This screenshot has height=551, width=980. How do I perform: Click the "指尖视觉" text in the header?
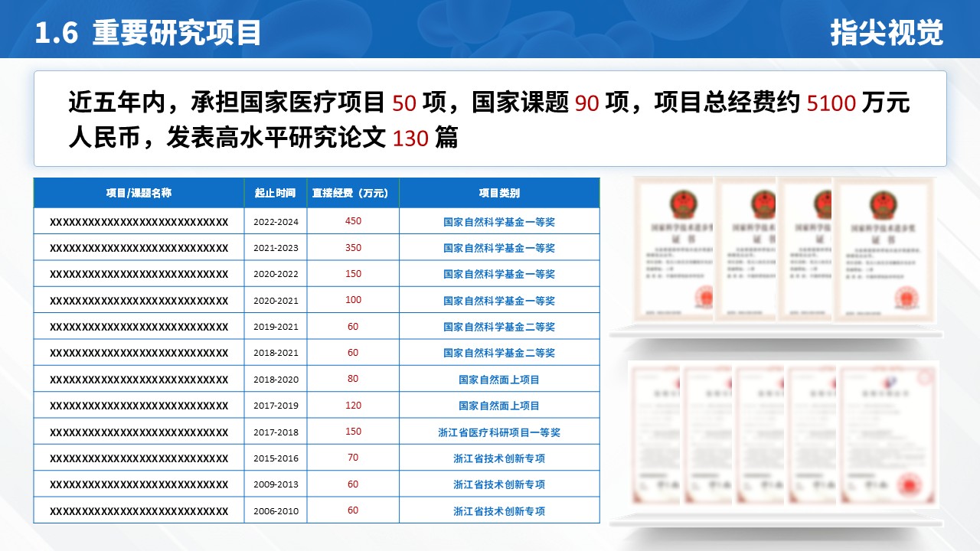[887, 33]
